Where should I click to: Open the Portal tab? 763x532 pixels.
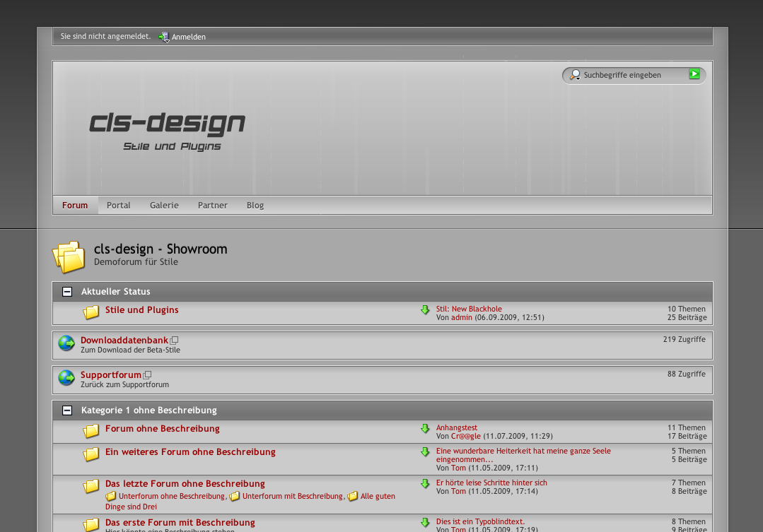click(x=118, y=206)
